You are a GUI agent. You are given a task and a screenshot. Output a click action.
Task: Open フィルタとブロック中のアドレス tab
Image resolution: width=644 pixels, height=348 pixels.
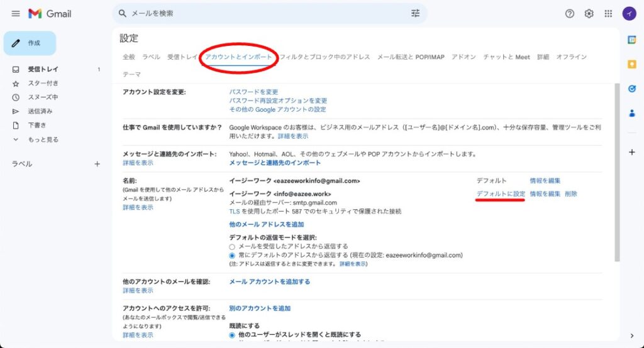[x=325, y=57]
